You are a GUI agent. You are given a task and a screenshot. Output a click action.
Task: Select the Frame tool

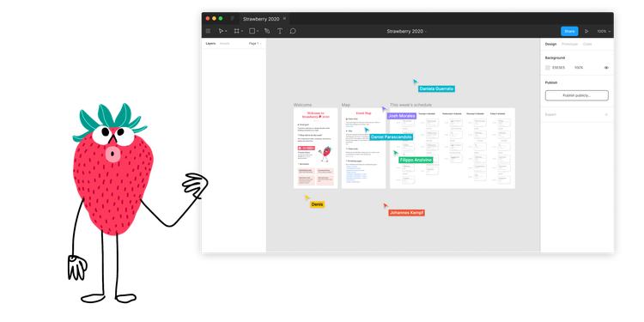(237, 31)
